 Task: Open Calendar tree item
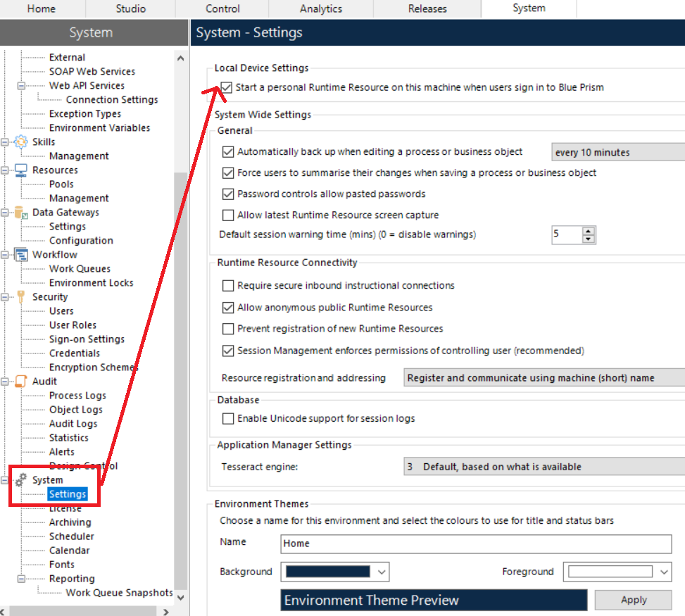tap(70, 551)
